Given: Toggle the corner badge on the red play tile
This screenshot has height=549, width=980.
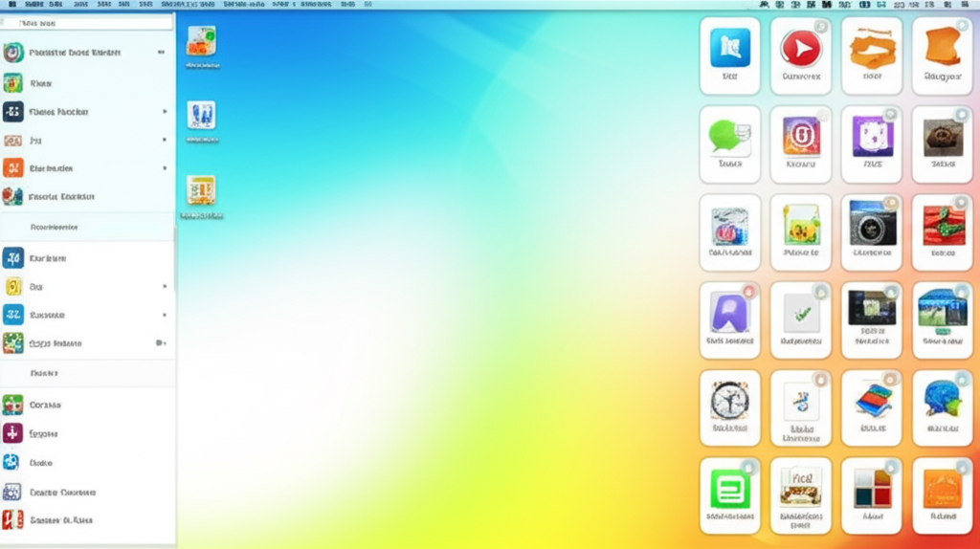Looking at the screenshot, I should [x=820, y=27].
